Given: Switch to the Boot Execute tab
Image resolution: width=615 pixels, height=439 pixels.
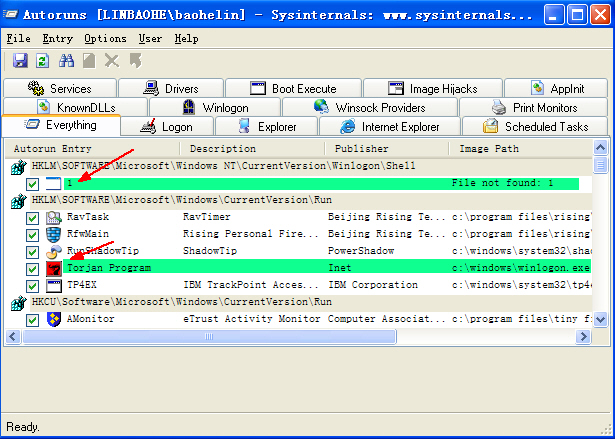Looking at the screenshot, I should pyautogui.click(x=293, y=88).
